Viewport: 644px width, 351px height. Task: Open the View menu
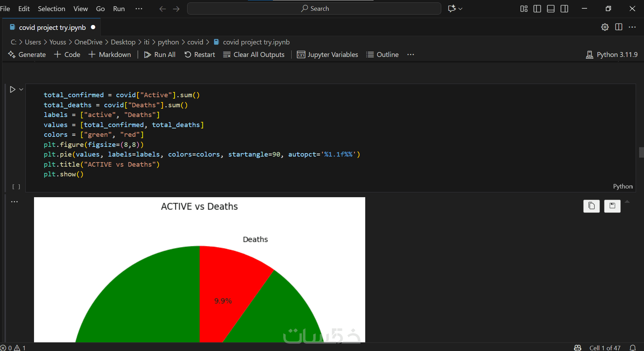point(81,9)
